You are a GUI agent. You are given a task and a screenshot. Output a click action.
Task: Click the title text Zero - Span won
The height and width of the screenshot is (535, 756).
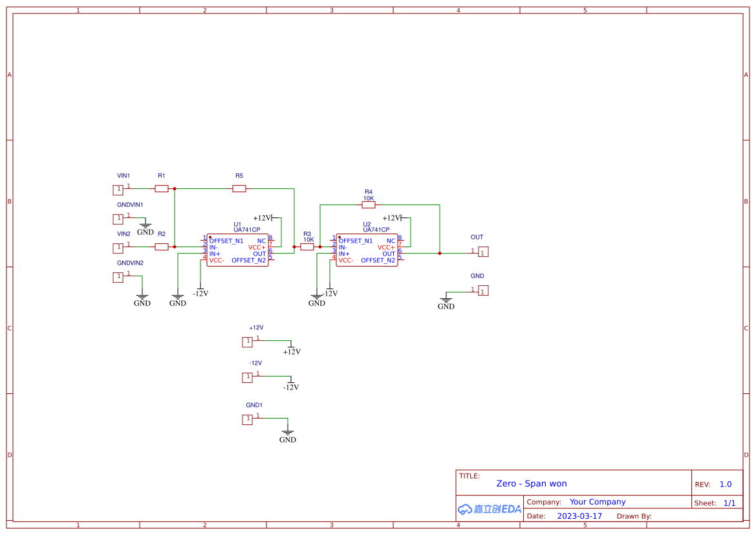click(x=532, y=483)
